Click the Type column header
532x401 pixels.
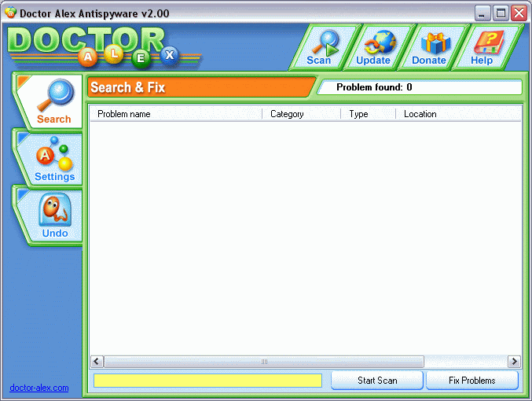[x=368, y=114]
